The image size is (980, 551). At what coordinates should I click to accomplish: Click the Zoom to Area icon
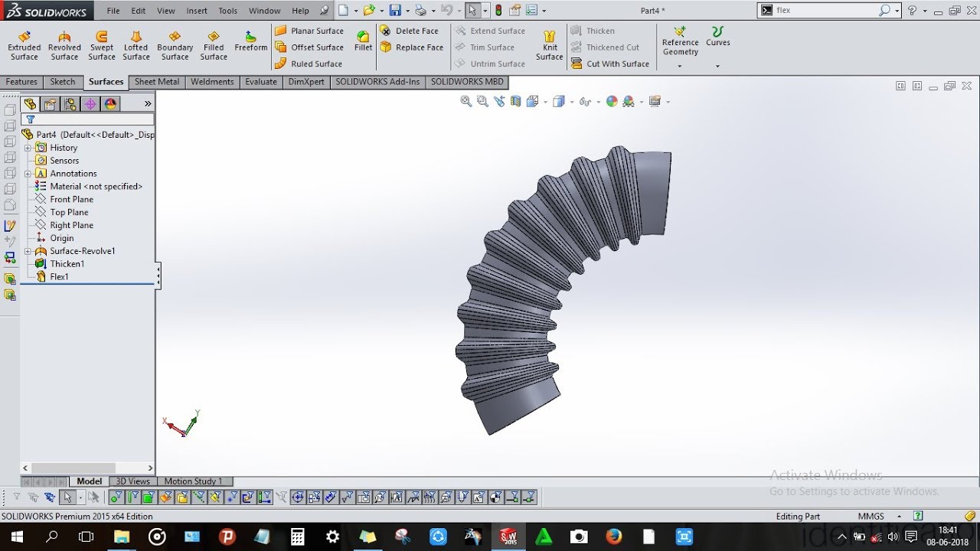point(482,101)
